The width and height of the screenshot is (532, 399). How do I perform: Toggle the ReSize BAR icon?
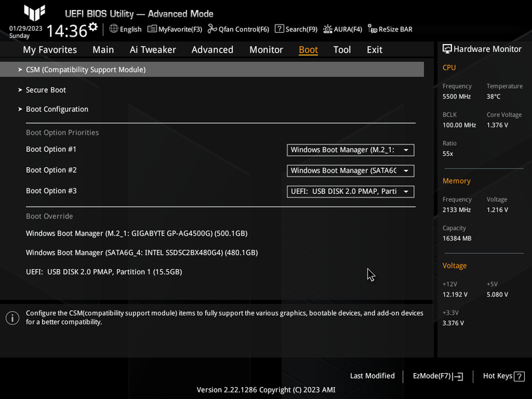point(373,29)
